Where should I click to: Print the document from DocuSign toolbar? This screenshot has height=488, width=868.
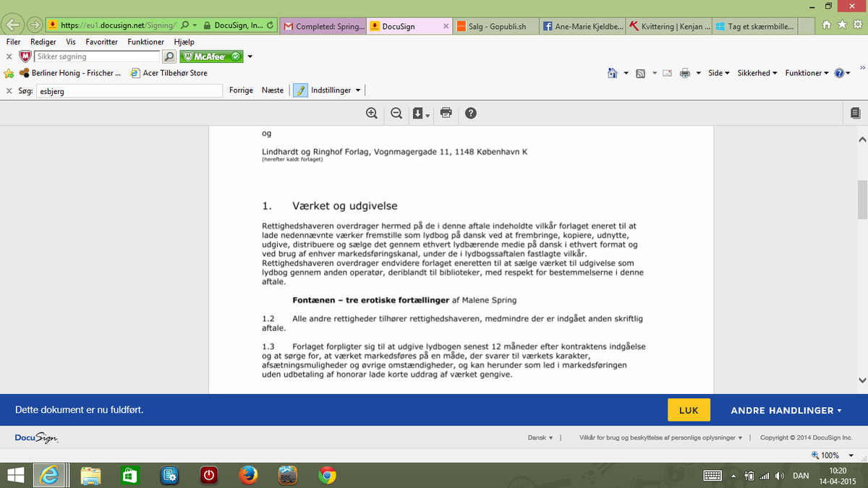point(446,113)
